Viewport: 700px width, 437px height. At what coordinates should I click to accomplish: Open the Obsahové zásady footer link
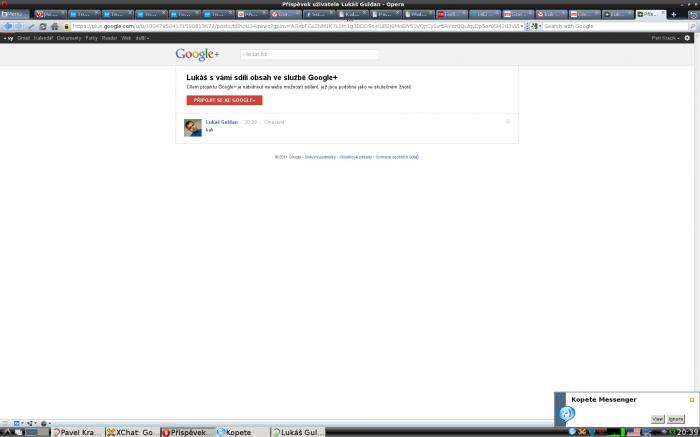coord(355,157)
